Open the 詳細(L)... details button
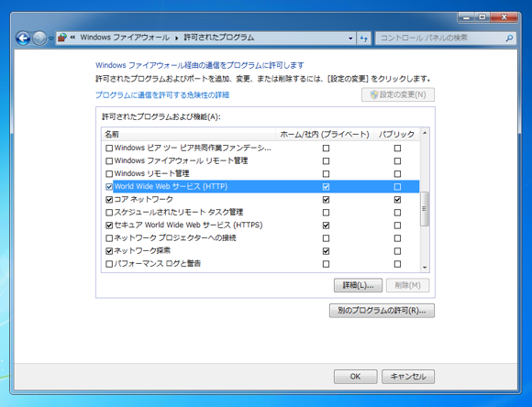 358,285
